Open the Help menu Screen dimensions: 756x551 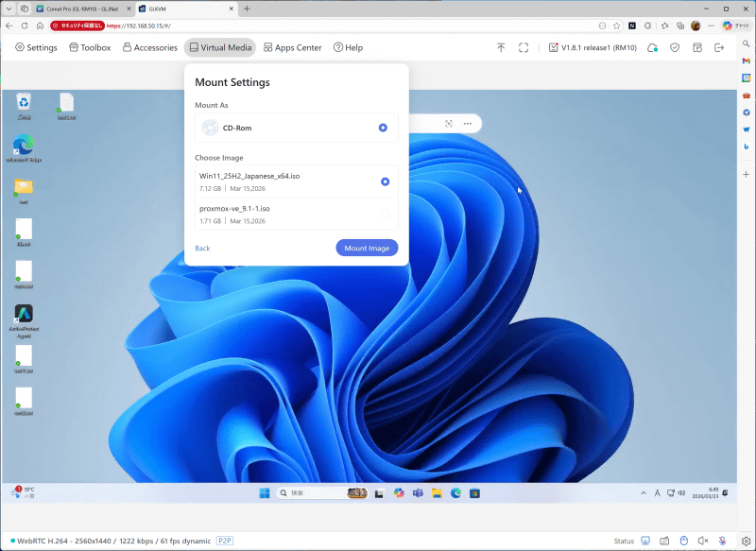pos(348,47)
